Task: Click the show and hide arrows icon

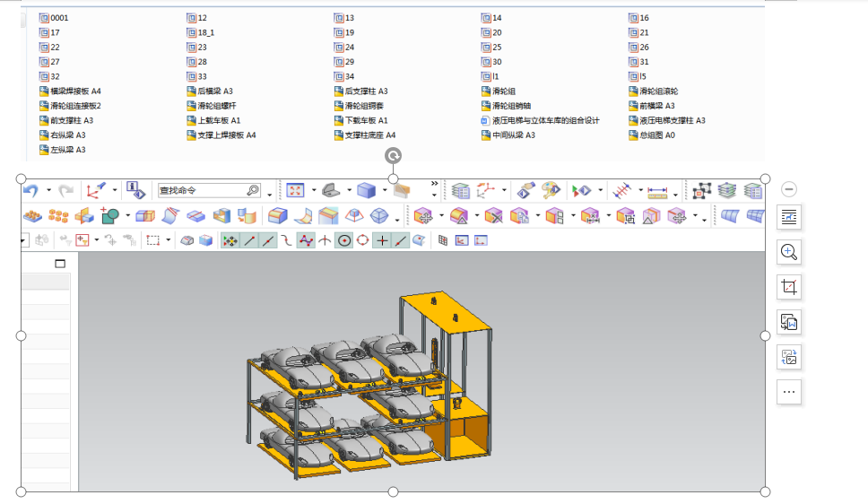Action: pos(582,191)
